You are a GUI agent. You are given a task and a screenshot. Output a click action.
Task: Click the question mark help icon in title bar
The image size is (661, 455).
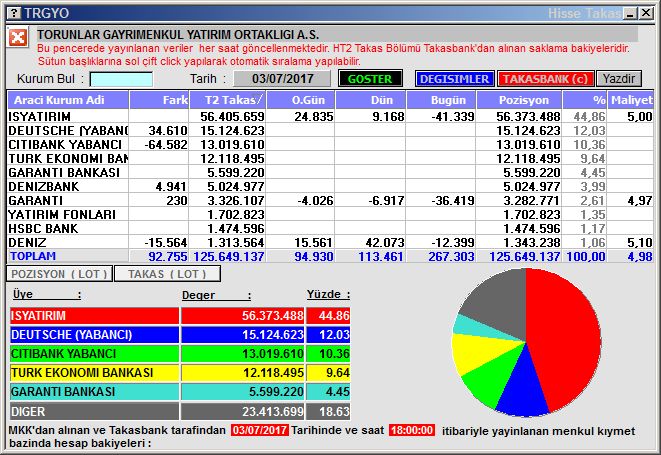click(x=14, y=13)
